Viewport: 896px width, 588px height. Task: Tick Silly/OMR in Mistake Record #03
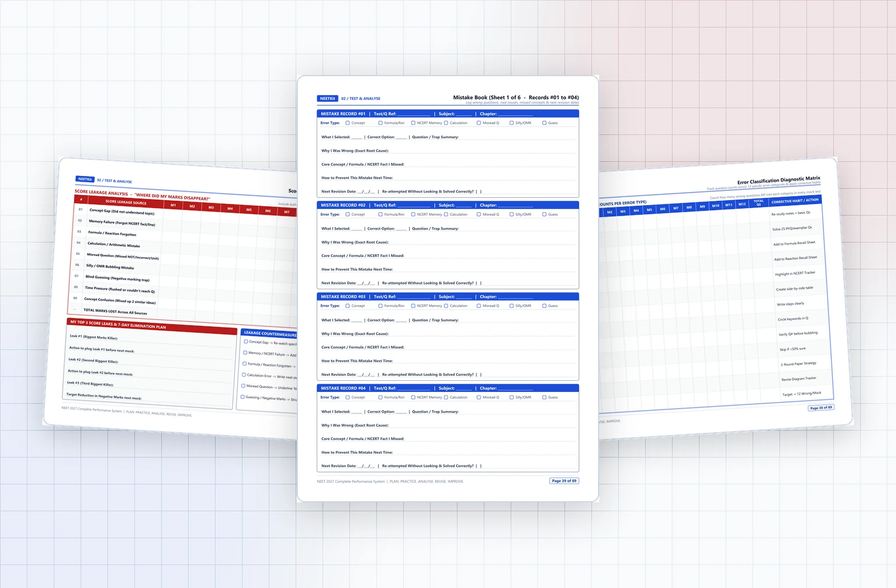(x=511, y=306)
